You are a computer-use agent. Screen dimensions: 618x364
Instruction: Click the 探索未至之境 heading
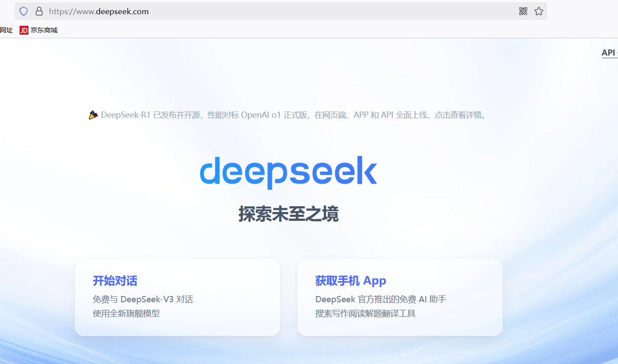click(288, 214)
